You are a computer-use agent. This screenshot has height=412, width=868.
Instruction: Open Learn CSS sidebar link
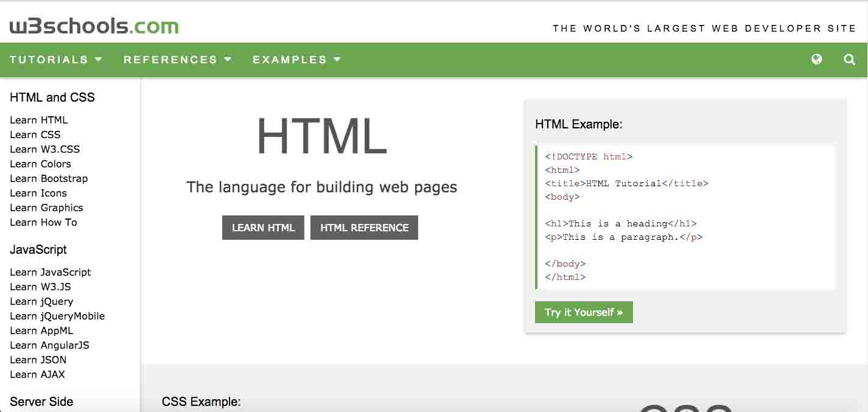point(35,134)
